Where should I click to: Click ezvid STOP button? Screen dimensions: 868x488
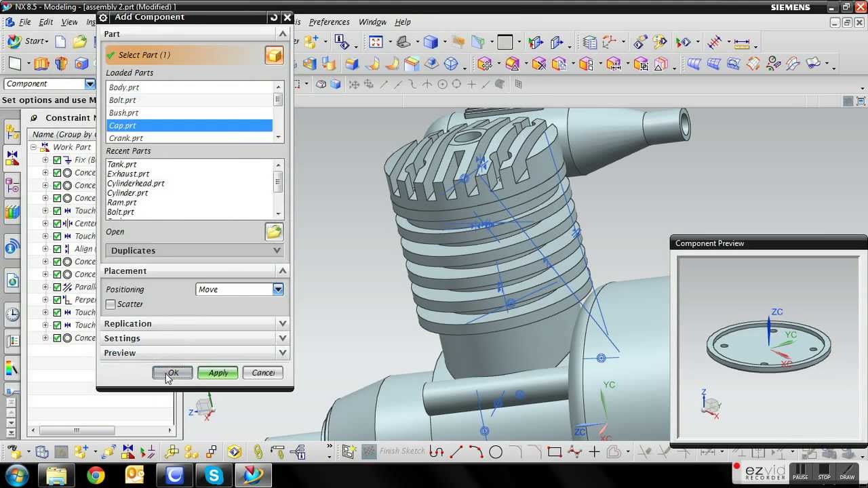pyautogui.click(x=824, y=472)
